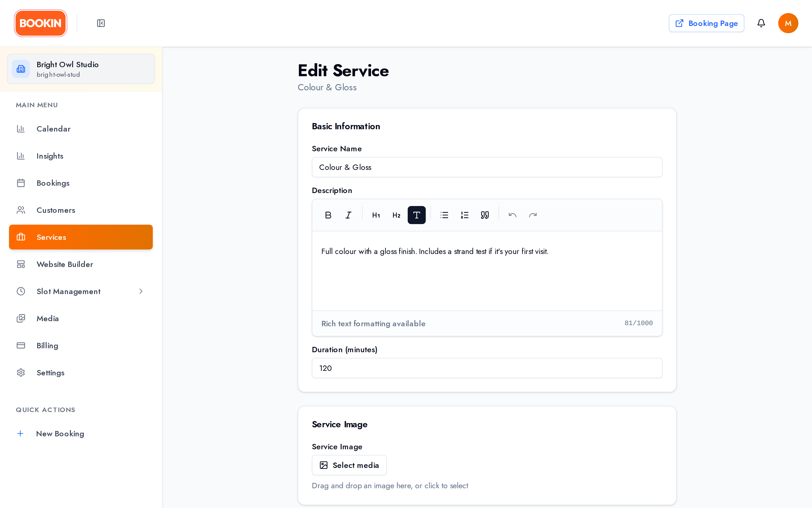Click the New Booking plus icon
The width and height of the screenshot is (812, 508).
pos(21,433)
